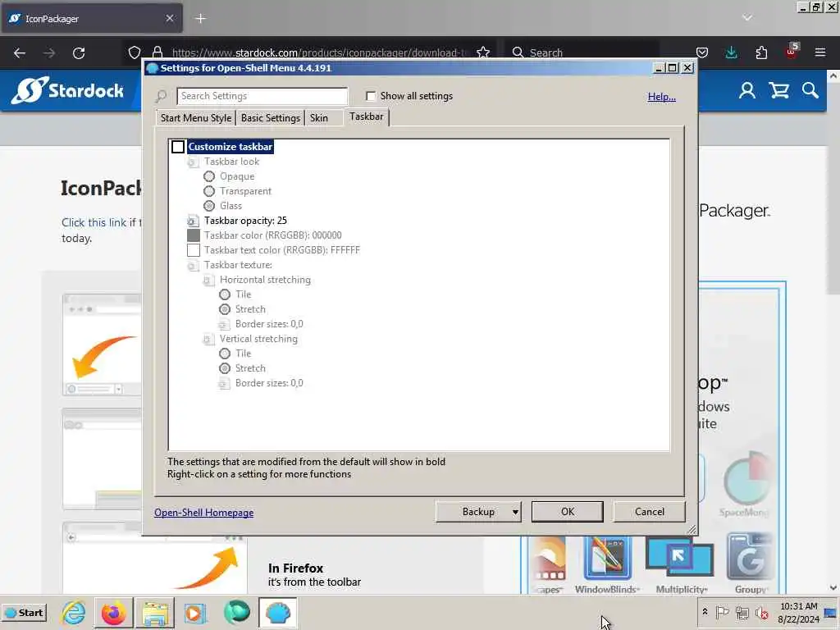Click the muted volume tray icon
The image size is (840, 630).
(x=761, y=612)
